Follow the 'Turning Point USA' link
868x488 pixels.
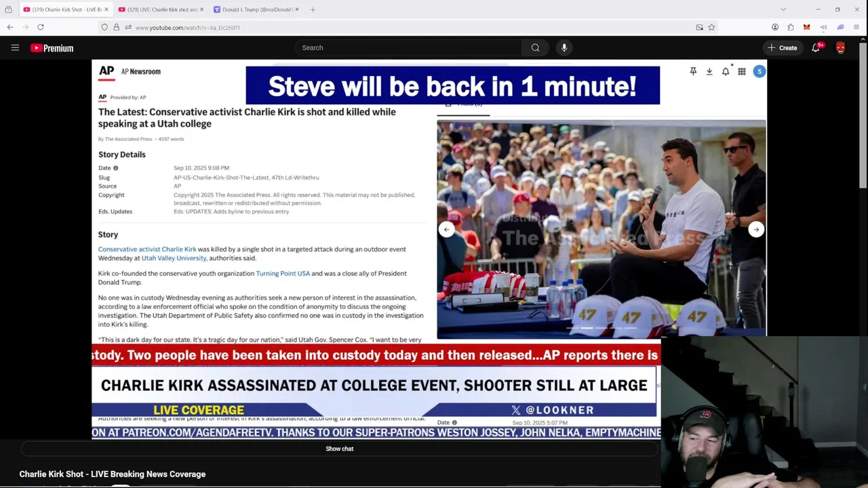click(x=283, y=273)
